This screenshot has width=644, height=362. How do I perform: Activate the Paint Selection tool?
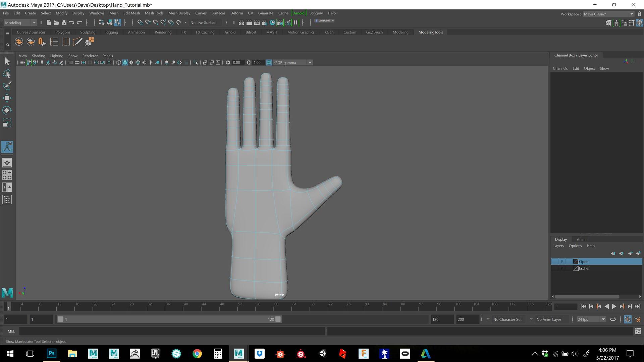click(x=7, y=86)
